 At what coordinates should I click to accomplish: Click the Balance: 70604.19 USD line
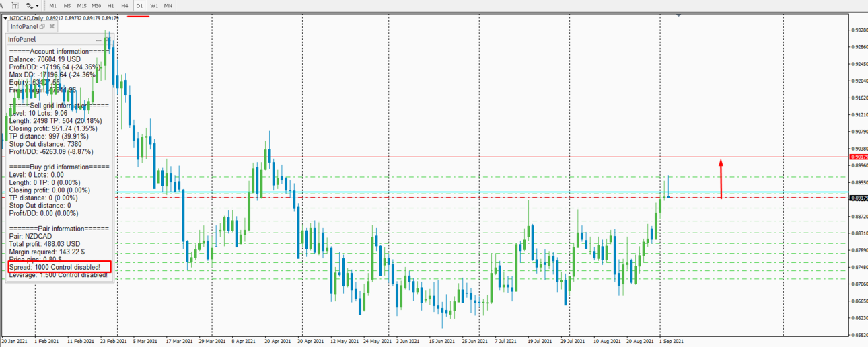[44, 59]
